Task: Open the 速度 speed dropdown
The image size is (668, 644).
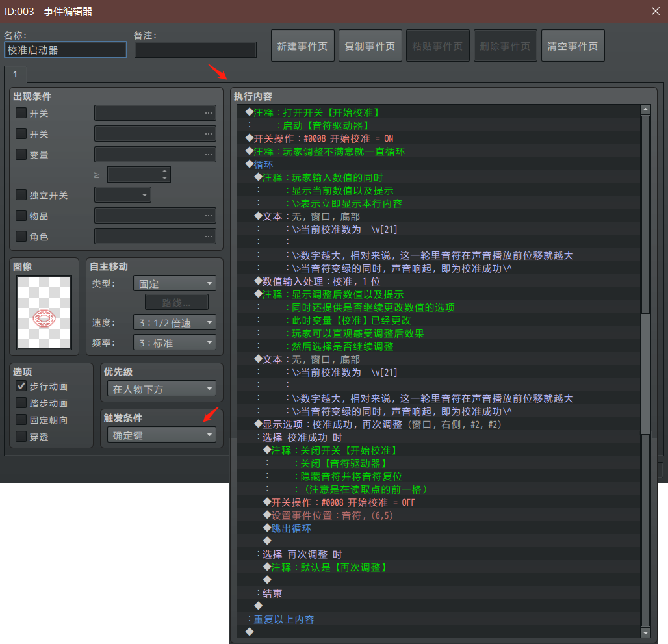Action: click(175, 322)
